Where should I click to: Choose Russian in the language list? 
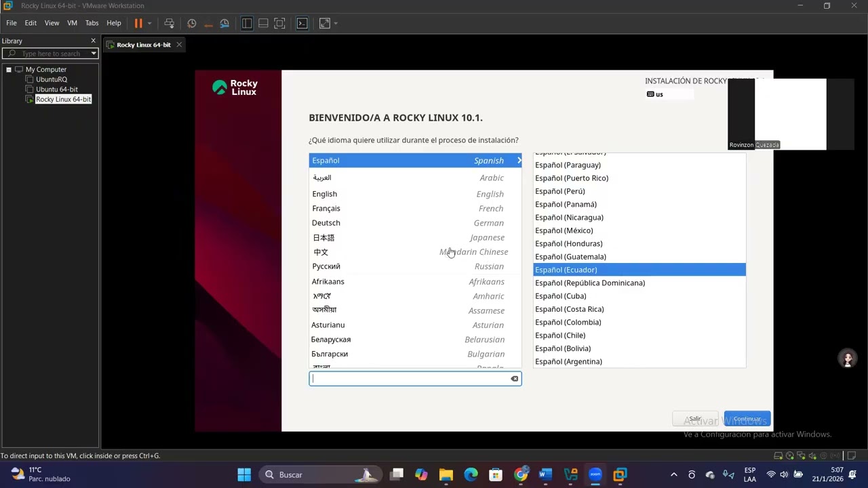coord(415,266)
